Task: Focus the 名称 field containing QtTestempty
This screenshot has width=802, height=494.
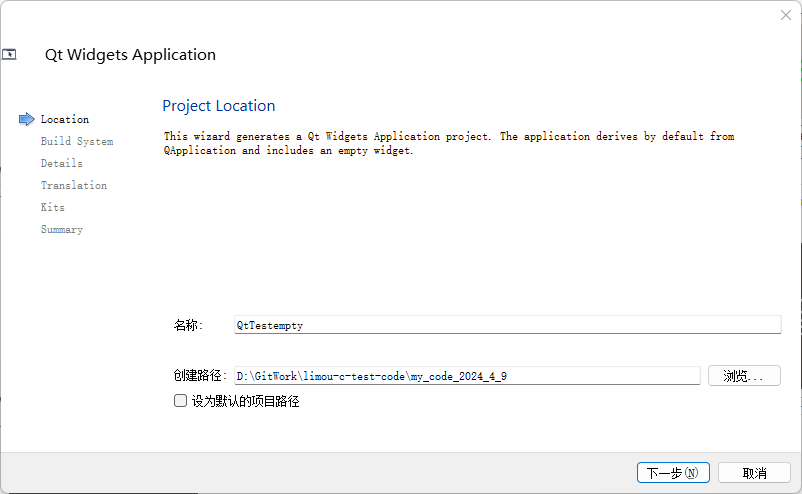Action: (x=506, y=325)
